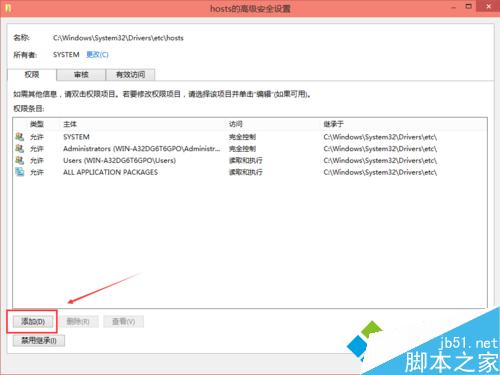This screenshot has height=375, width=500.
Task: Click the Administrators entry user-group icon
Action: click(x=20, y=148)
